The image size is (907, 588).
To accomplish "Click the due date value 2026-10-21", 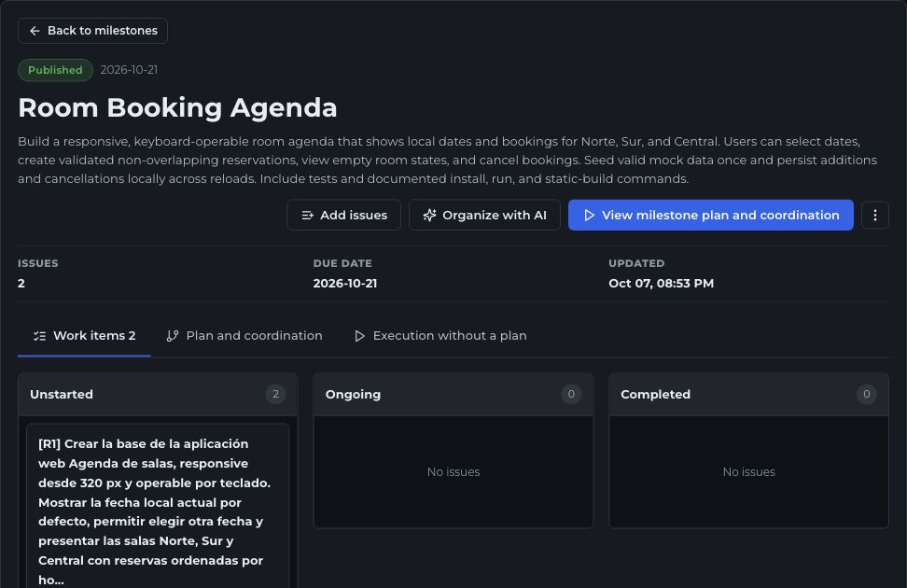I will pos(344,283).
